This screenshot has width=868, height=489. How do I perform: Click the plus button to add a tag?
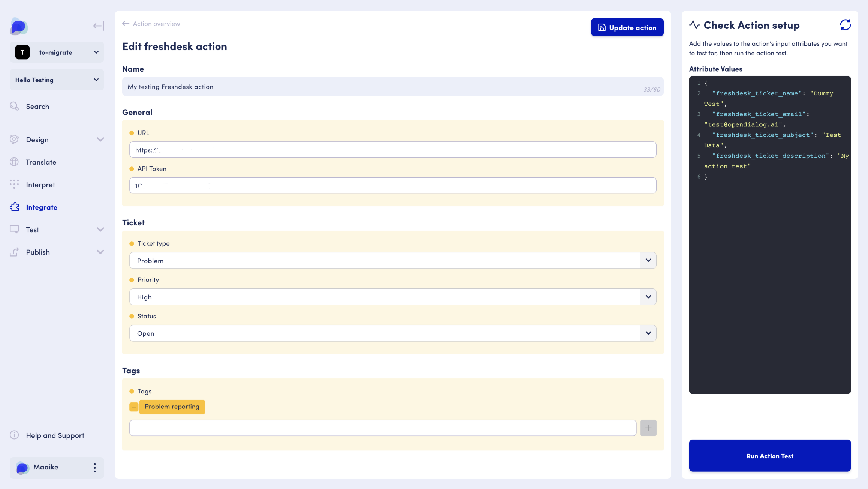tap(648, 428)
